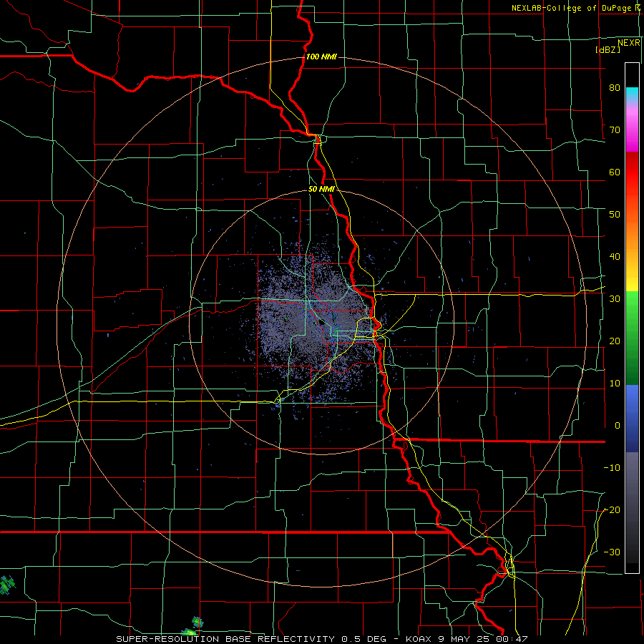Click the "50 NMI" range ring label
Screen dimensions: 644x644
tap(321, 189)
